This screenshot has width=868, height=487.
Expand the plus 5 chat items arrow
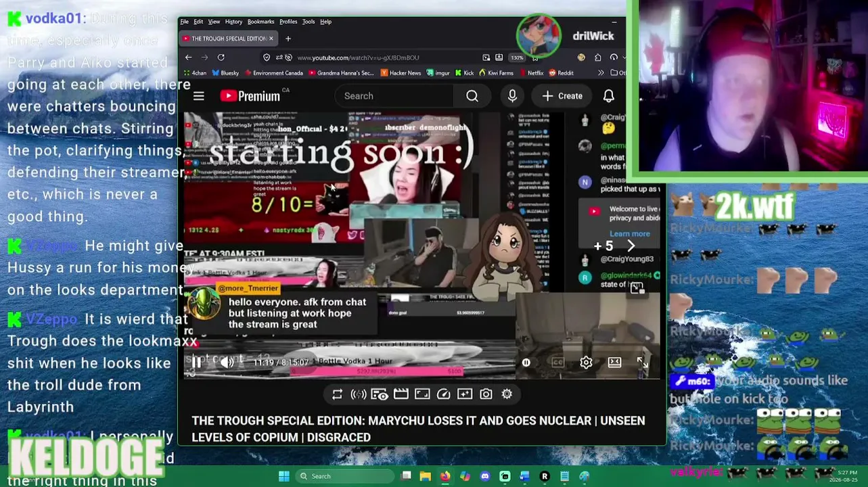click(x=631, y=247)
